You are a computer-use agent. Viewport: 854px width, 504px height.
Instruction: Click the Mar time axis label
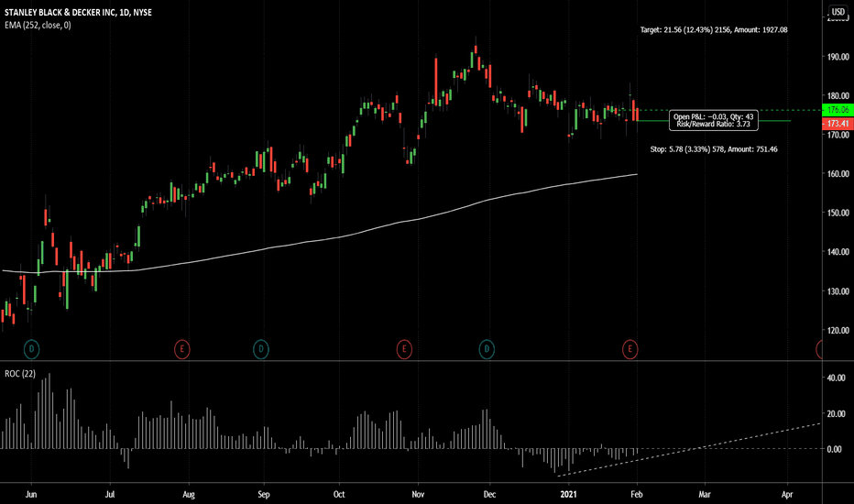point(705,495)
